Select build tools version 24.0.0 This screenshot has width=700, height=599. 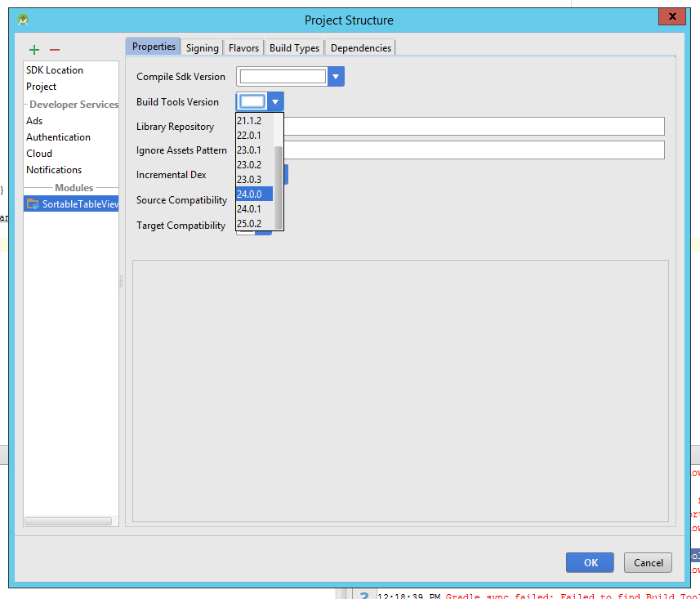[x=255, y=194]
